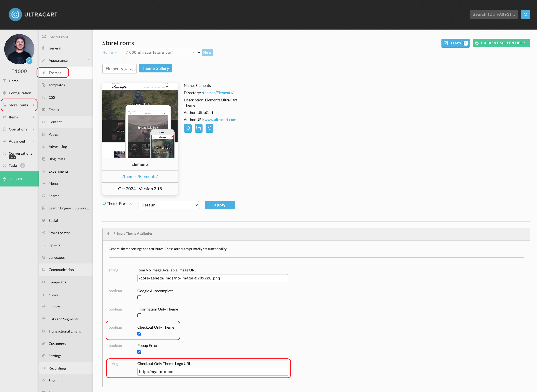The image size is (537, 392).
Task: Click the UltraCart logo icon
Action: pyautogui.click(x=15, y=15)
